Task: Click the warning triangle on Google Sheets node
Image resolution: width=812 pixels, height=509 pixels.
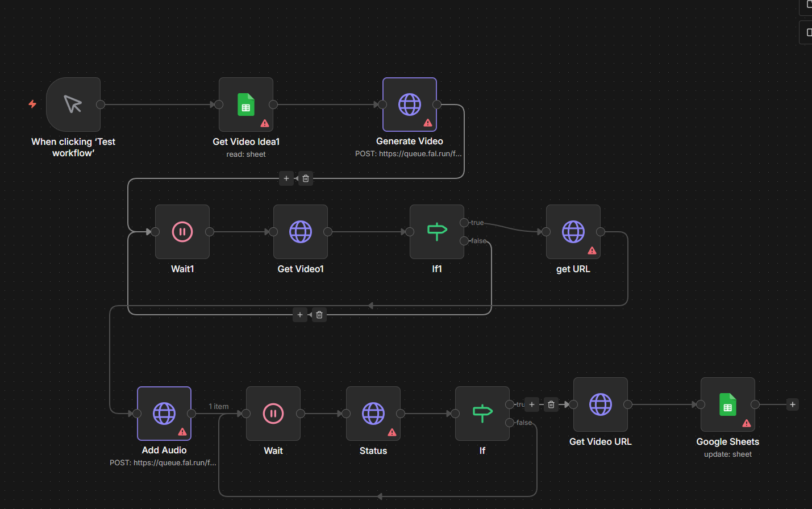Action: pos(746,423)
